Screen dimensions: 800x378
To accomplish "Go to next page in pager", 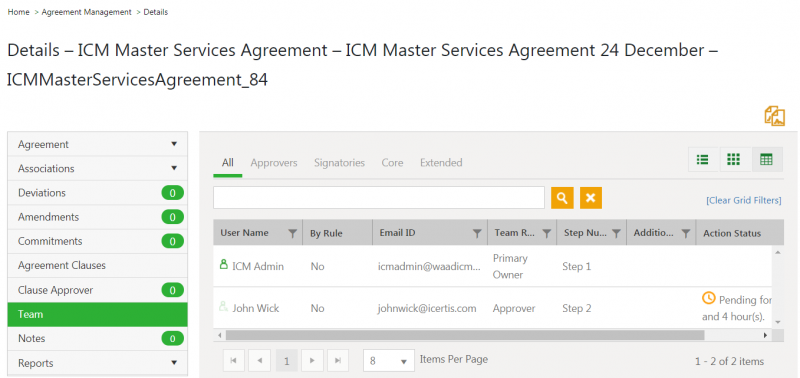I will [x=312, y=361].
